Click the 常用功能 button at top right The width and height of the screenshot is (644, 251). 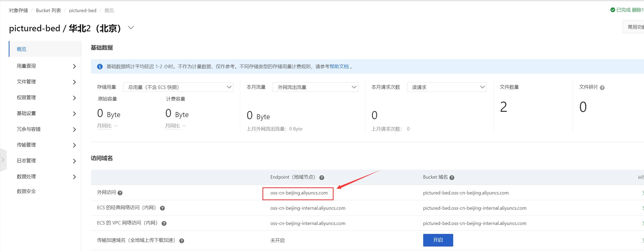(x=633, y=27)
